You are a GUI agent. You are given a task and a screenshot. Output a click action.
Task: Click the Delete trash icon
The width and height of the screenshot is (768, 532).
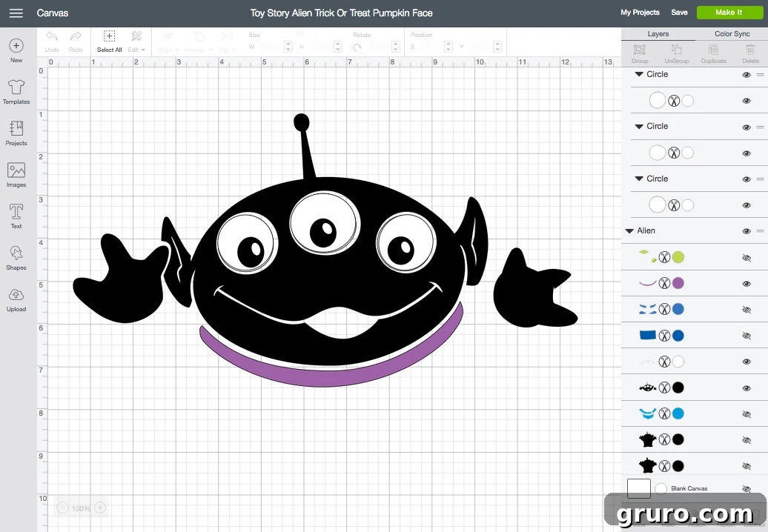pos(750,50)
